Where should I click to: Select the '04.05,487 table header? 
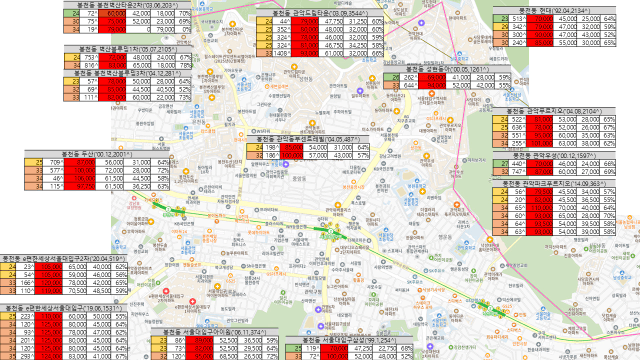click(x=308, y=139)
